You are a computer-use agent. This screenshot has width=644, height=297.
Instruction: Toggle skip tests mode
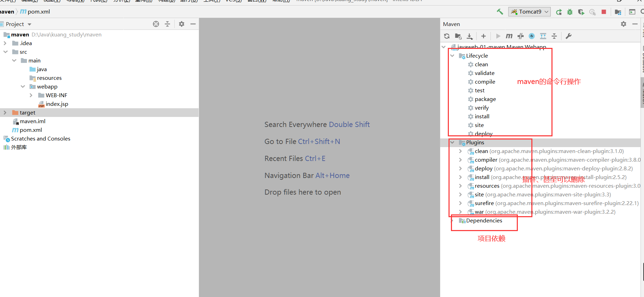pos(532,36)
